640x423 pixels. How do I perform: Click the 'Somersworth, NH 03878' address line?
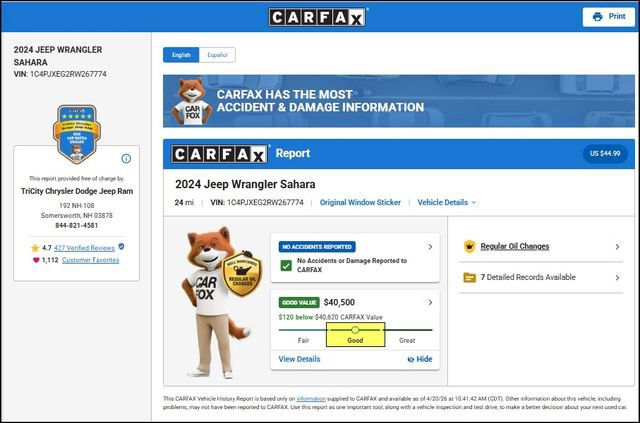pos(77,215)
